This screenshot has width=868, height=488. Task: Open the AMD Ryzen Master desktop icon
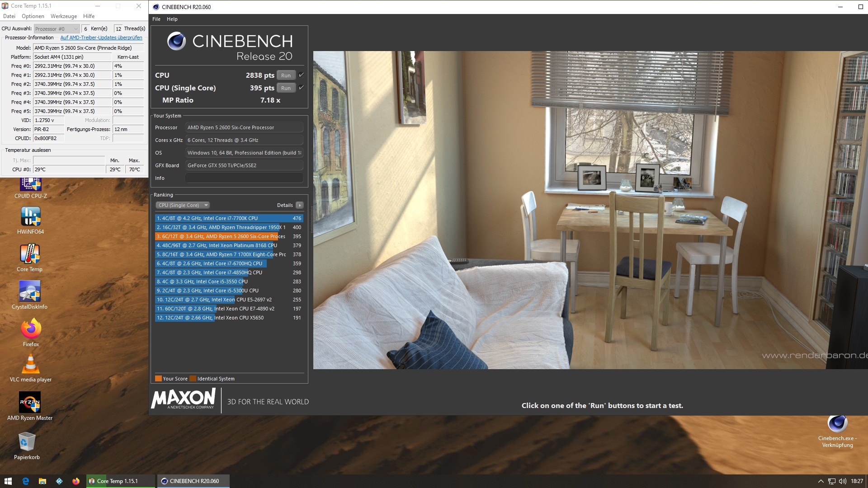coord(30,402)
